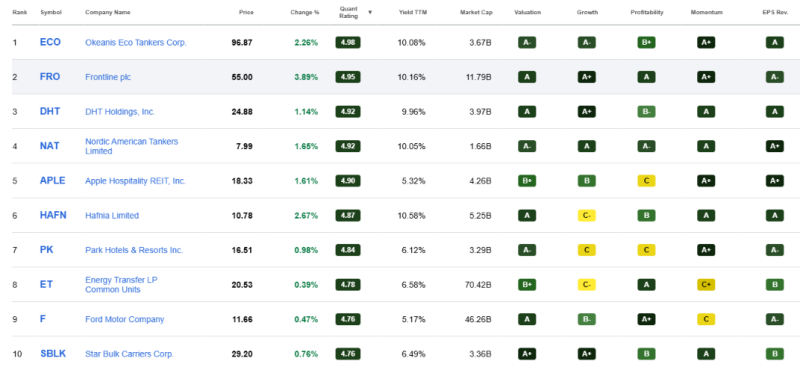Open the ET ticker symbol link
The height and width of the screenshot is (367, 800).
(x=46, y=285)
